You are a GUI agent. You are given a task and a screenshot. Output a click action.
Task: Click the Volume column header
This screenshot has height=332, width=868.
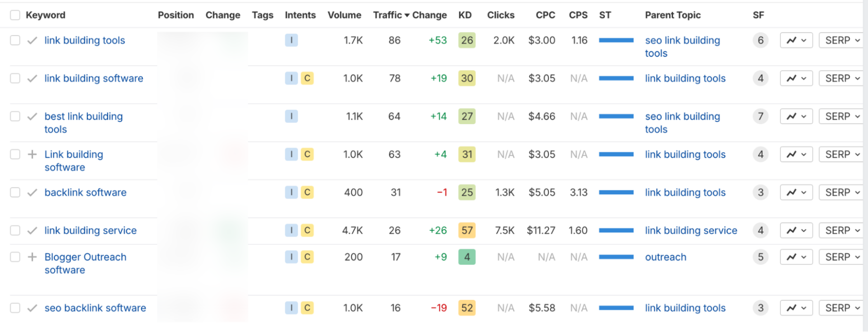click(344, 15)
